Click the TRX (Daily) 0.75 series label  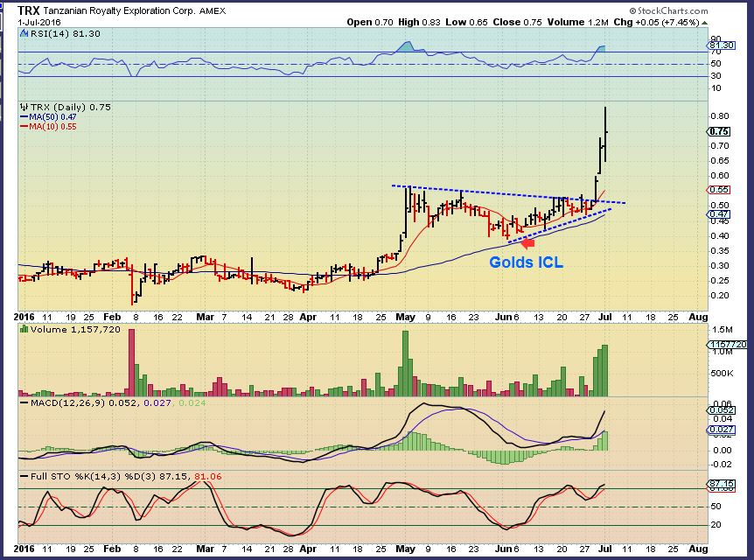[70, 107]
